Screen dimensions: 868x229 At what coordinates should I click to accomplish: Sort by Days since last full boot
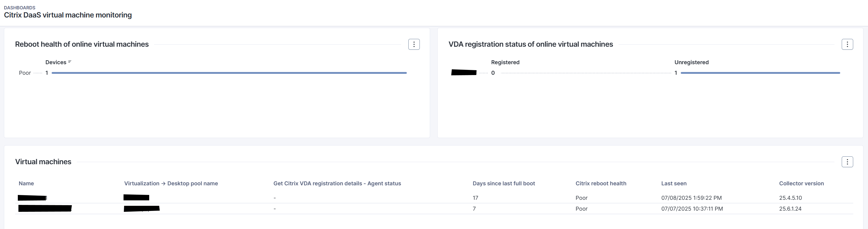[504, 183]
